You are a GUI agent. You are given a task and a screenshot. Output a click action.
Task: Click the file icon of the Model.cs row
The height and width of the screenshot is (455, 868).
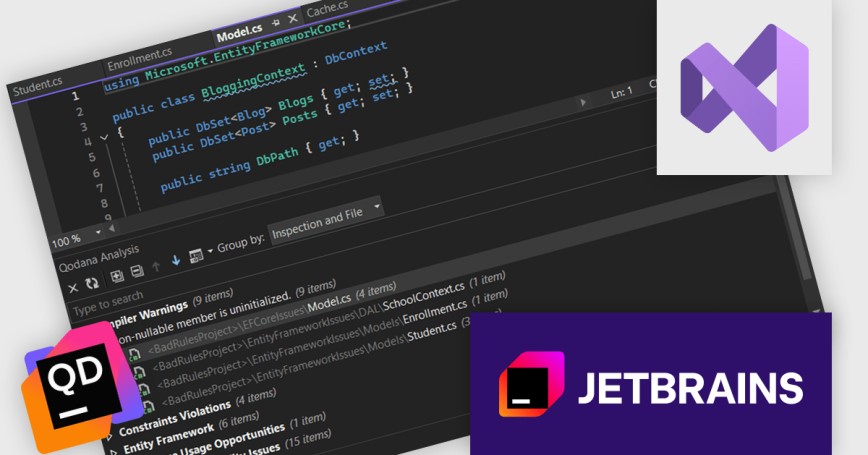135,354
